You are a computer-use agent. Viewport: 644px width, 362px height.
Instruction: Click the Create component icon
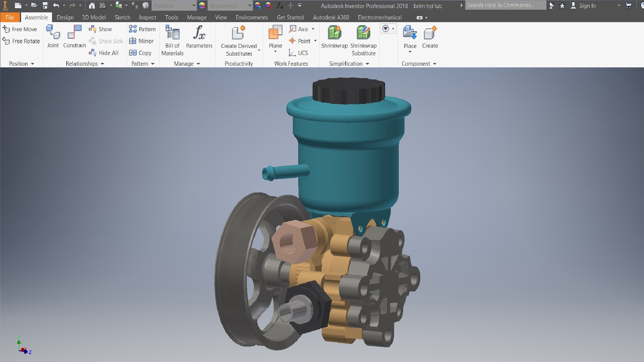430,37
